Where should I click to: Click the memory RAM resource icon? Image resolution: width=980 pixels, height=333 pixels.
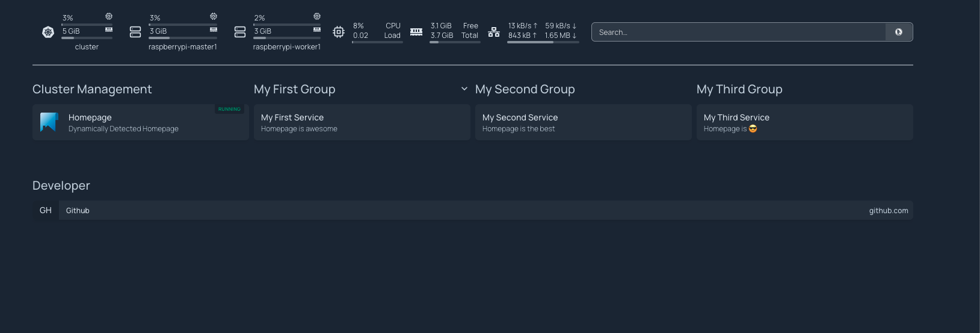[x=416, y=32]
